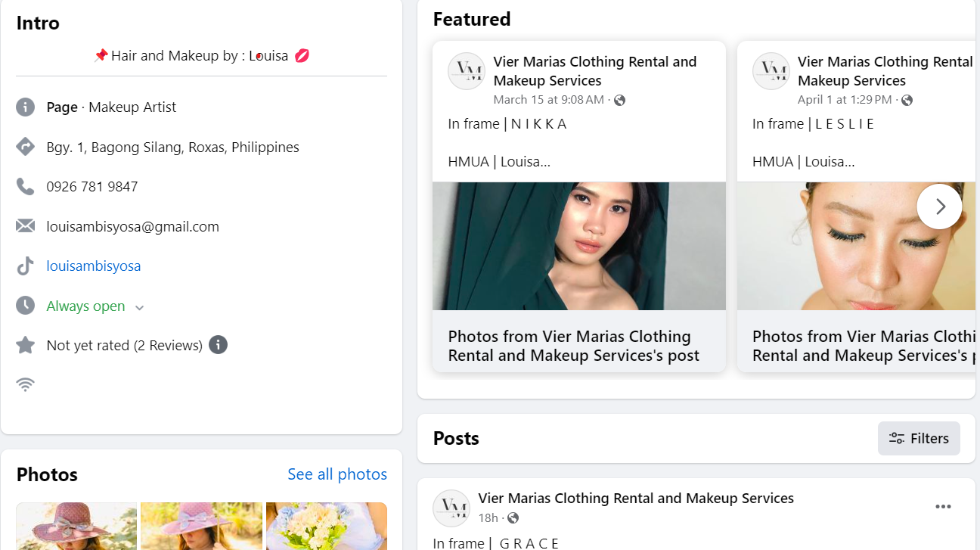Screen dimensions: 980x550
Task: Open the LESLIE featured post photo
Action: pyautogui.click(x=856, y=246)
